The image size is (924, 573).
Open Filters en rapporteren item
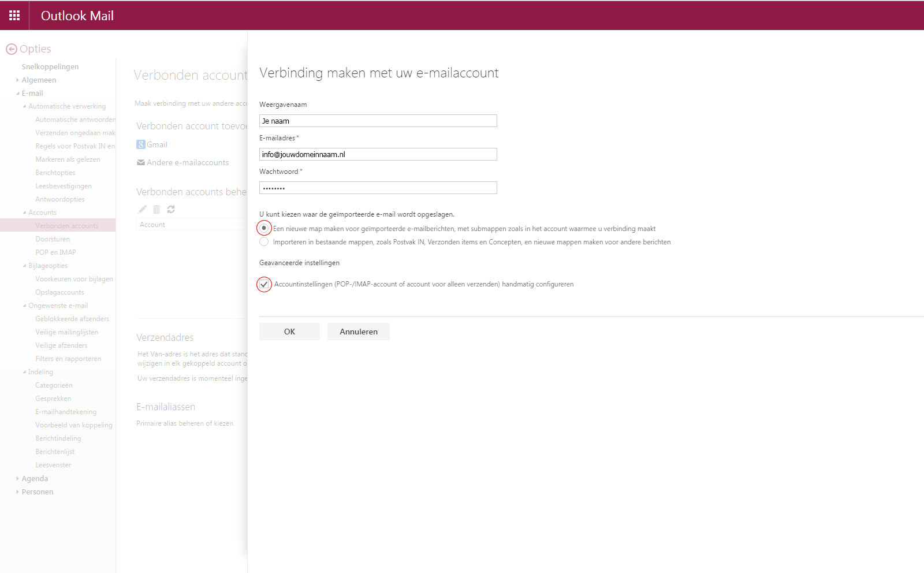point(68,359)
